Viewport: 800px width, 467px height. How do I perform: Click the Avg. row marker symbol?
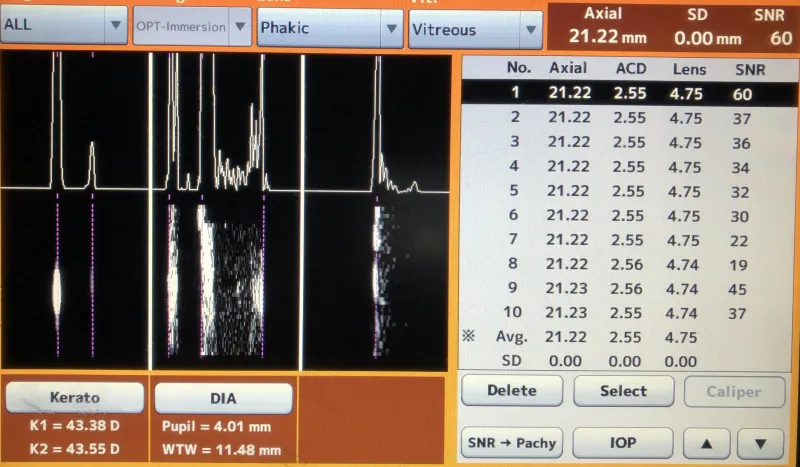tap(467, 336)
